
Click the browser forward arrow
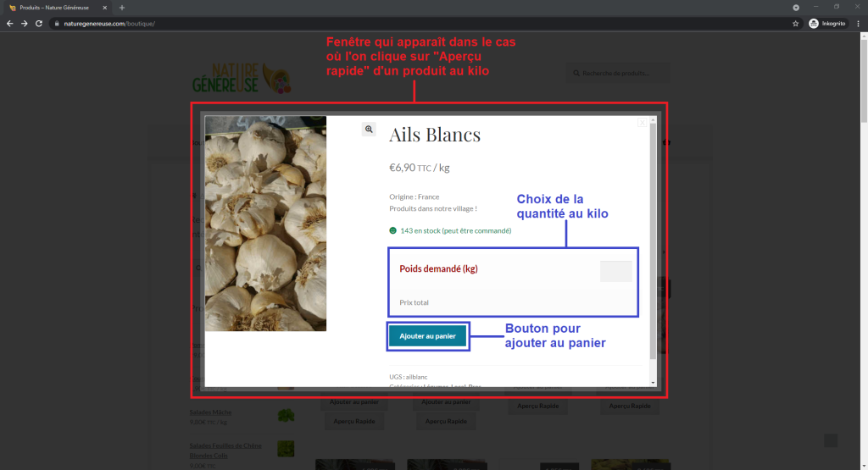[25, 24]
